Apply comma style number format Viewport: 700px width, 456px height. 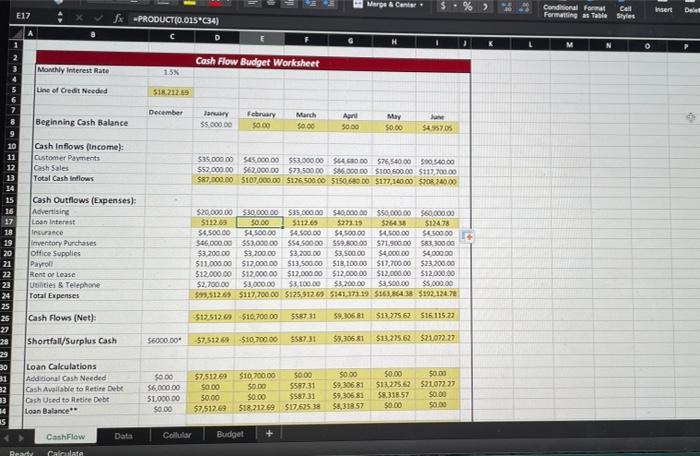pyautogui.click(x=485, y=7)
